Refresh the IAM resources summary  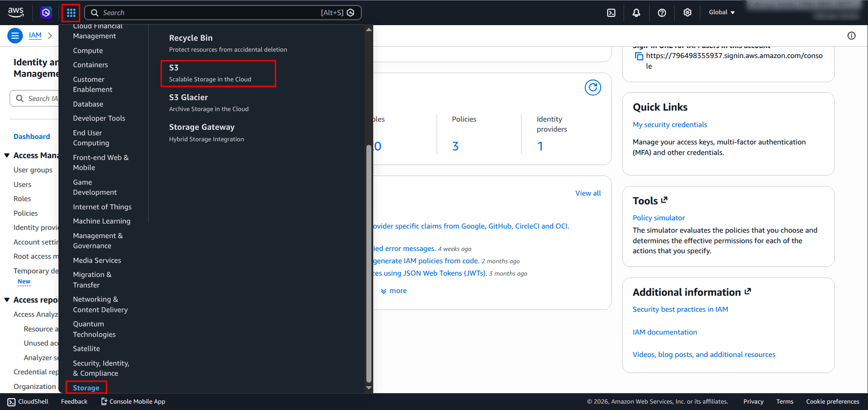tap(593, 87)
